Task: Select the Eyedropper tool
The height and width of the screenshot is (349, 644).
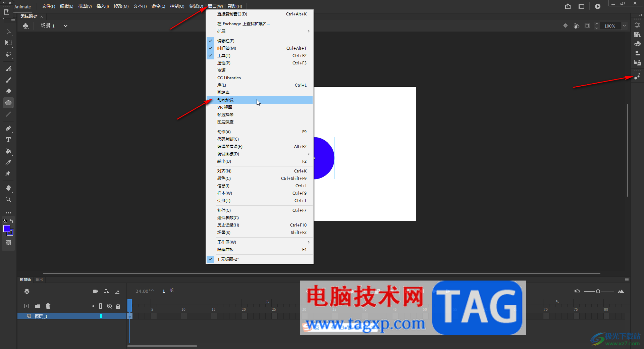Action: [x=8, y=162]
